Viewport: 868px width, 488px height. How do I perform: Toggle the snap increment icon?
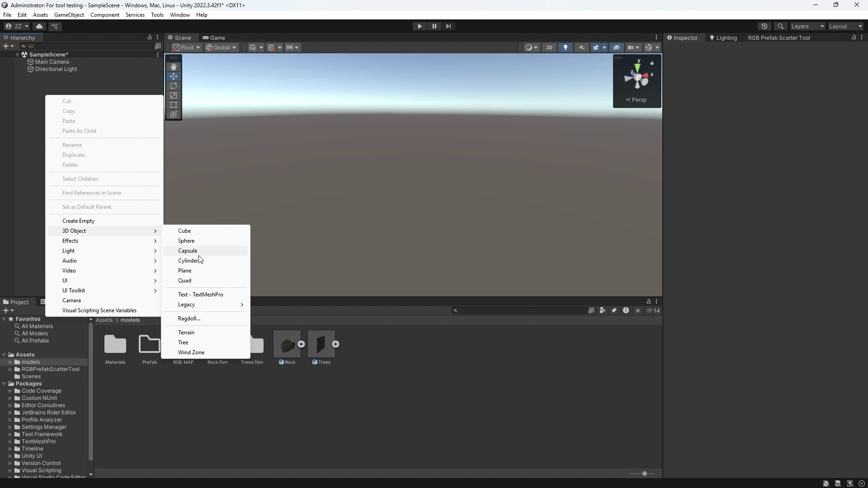click(x=271, y=47)
